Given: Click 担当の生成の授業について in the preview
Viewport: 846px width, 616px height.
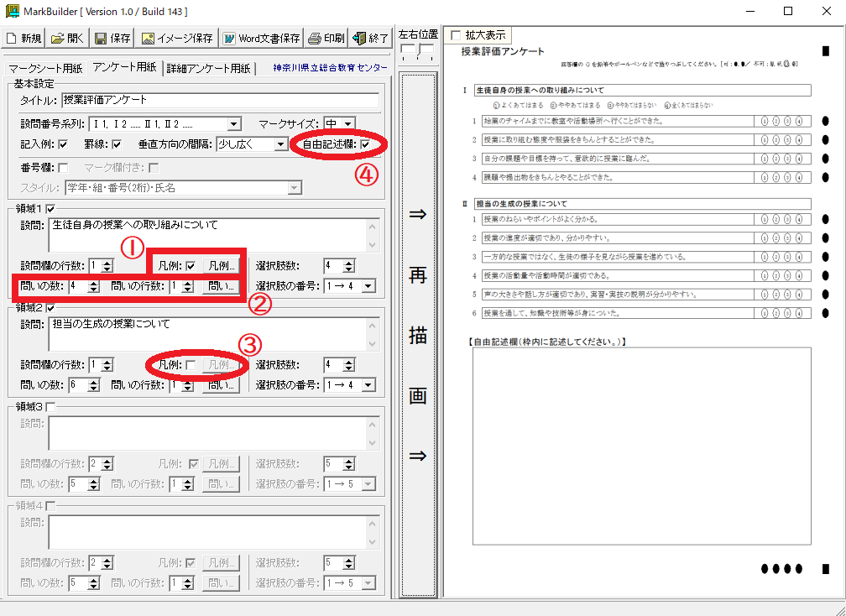Looking at the screenshot, I should pyautogui.click(x=521, y=204).
